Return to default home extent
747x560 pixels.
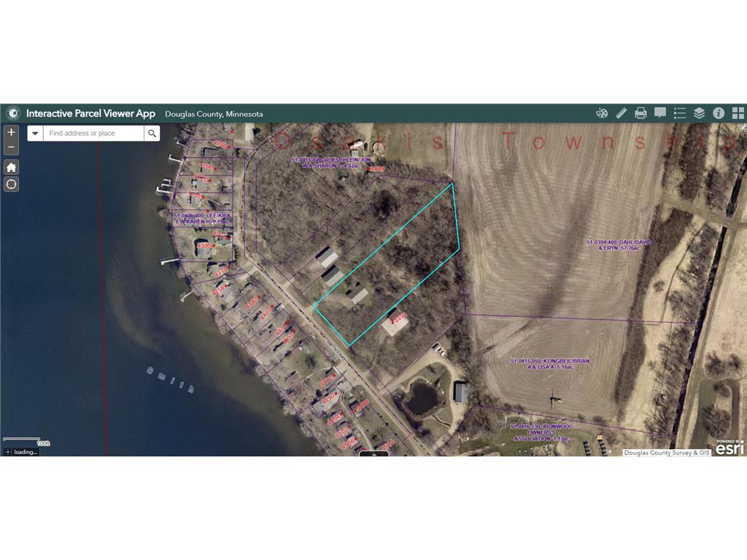pos(12,167)
